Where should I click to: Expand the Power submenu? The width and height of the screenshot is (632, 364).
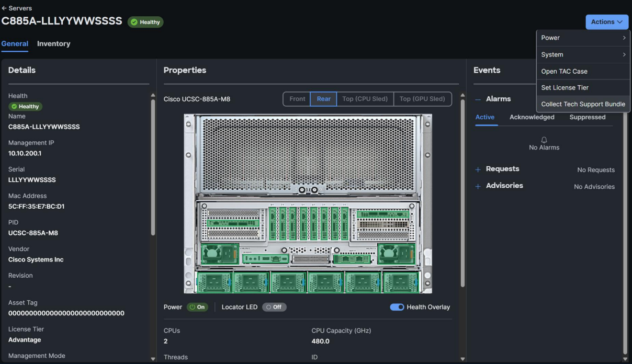click(x=583, y=38)
